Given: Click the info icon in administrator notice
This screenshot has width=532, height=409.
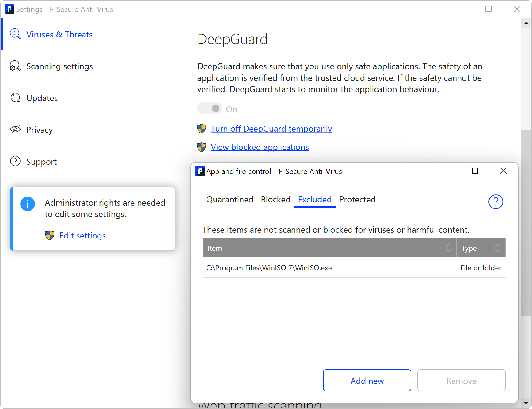Looking at the screenshot, I should click(28, 204).
